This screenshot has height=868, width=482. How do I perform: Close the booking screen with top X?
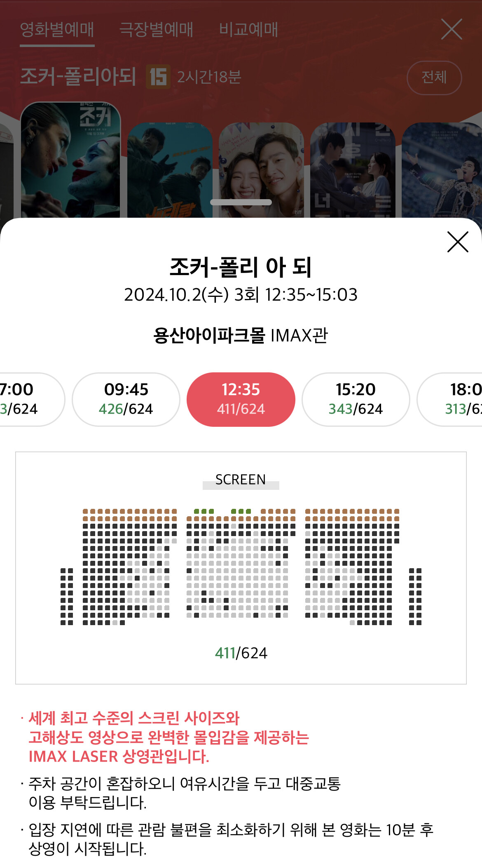[451, 29]
